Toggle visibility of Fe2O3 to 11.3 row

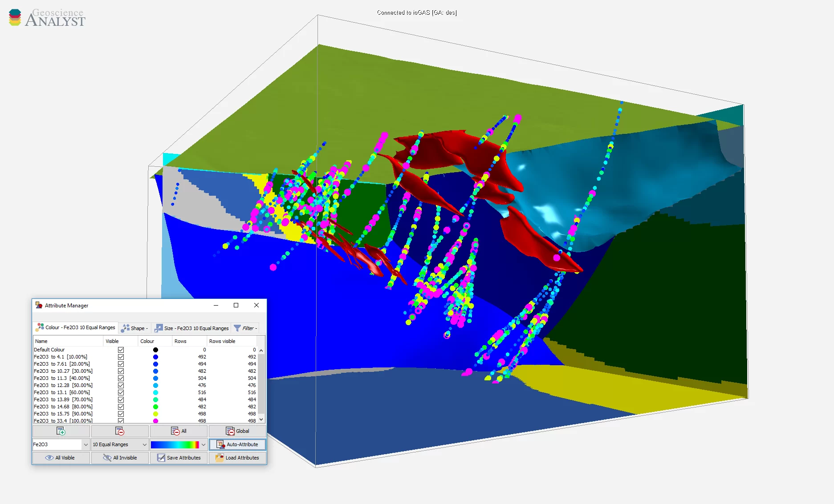(121, 378)
